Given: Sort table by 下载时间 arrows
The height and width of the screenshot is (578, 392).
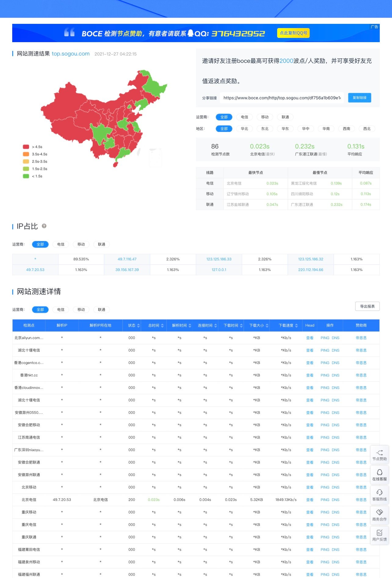Looking at the screenshot, I should (241, 326).
